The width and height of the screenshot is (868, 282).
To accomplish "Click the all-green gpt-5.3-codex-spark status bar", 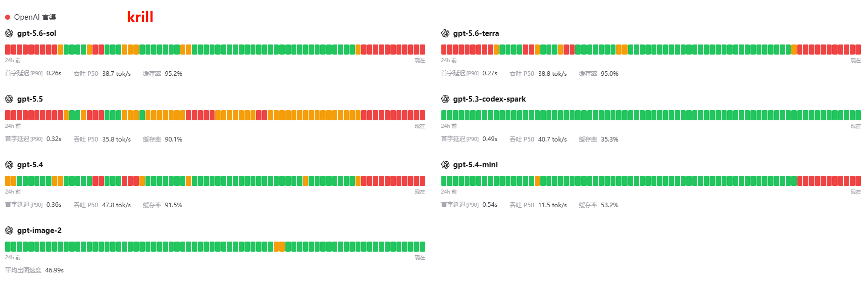I will (651, 115).
